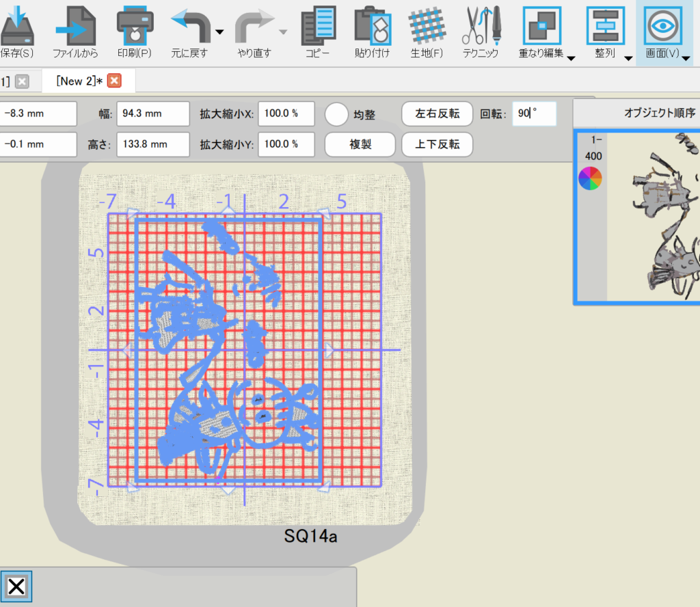Click the Copy (コピー) icon
This screenshot has height=607, width=700.
click(317, 26)
